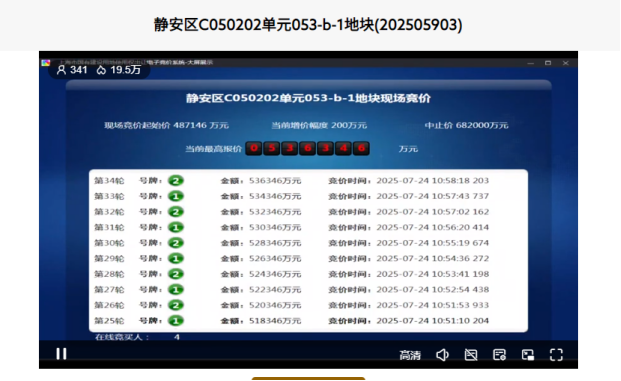Click the starting price 487146 万元
Viewport: 621px width, 381px height.
click(x=201, y=125)
